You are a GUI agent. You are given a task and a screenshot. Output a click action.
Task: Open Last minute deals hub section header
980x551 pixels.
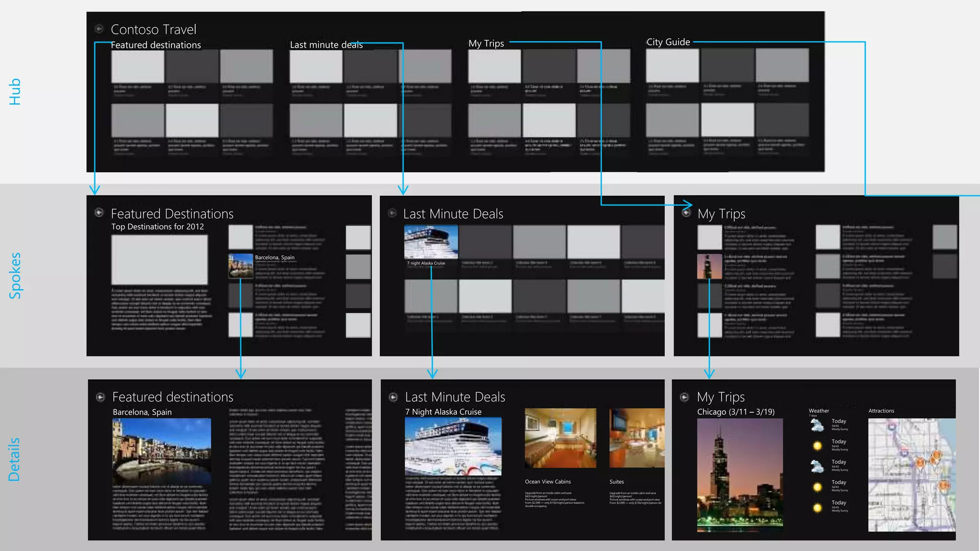(x=326, y=45)
